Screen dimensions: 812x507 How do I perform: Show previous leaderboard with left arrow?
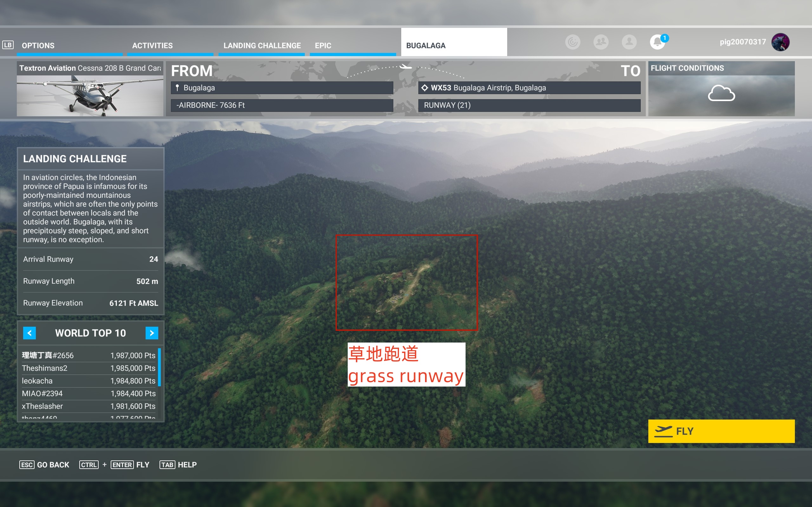pos(29,333)
